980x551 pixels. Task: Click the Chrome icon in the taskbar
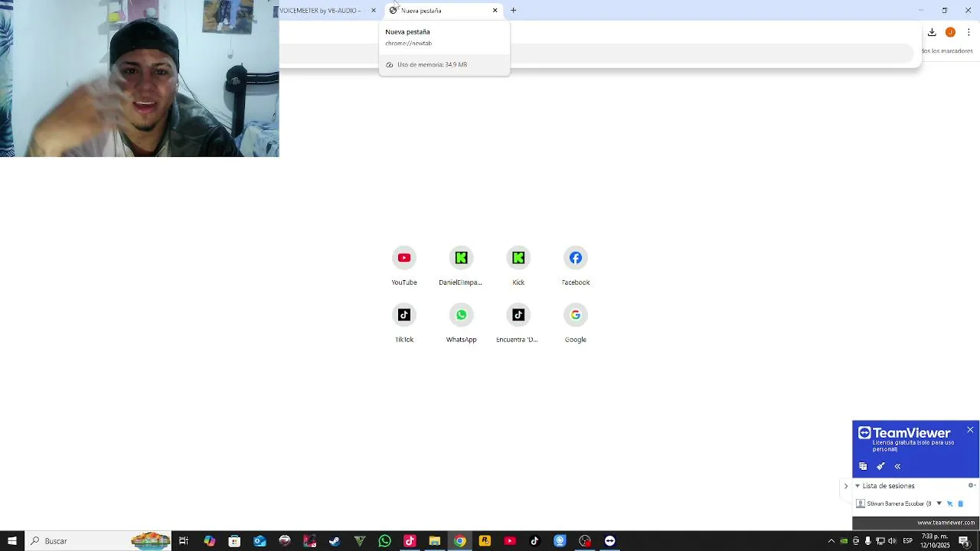click(459, 541)
